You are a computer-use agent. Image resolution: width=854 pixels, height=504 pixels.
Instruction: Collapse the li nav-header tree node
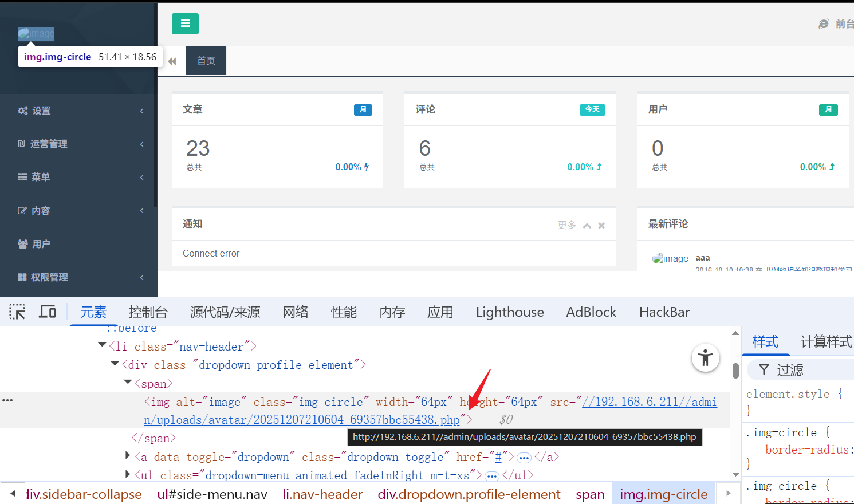pyautogui.click(x=103, y=345)
